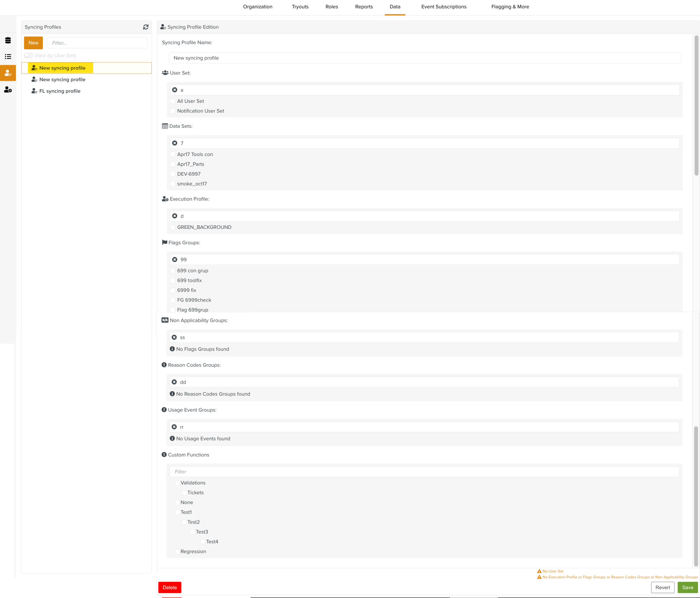The width and height of the screenshot is (700, 598).
Task: Click the Delete button
Action: (170, 588)
